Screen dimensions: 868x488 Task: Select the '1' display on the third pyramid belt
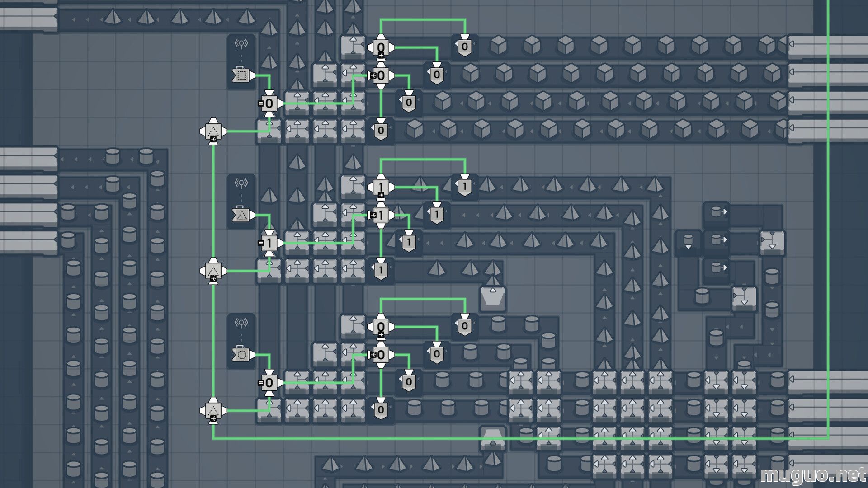tap(409, 242)
